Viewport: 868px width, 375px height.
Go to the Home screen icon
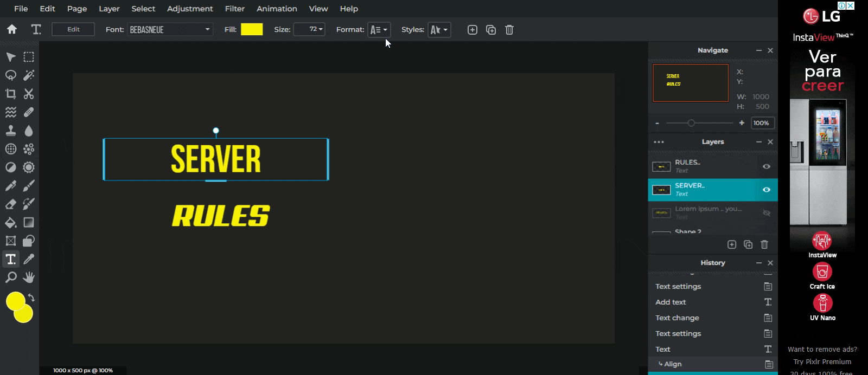tap(11, 29)
